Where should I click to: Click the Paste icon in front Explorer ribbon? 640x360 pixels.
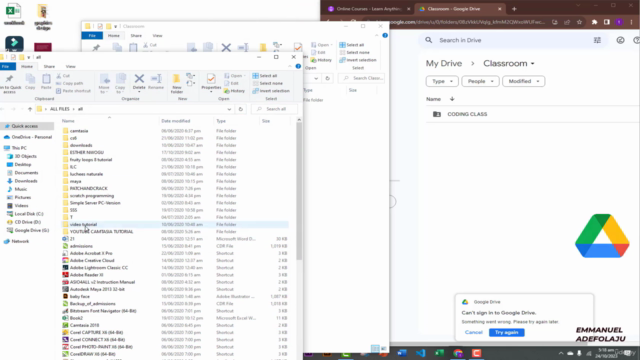pos(46,81)
